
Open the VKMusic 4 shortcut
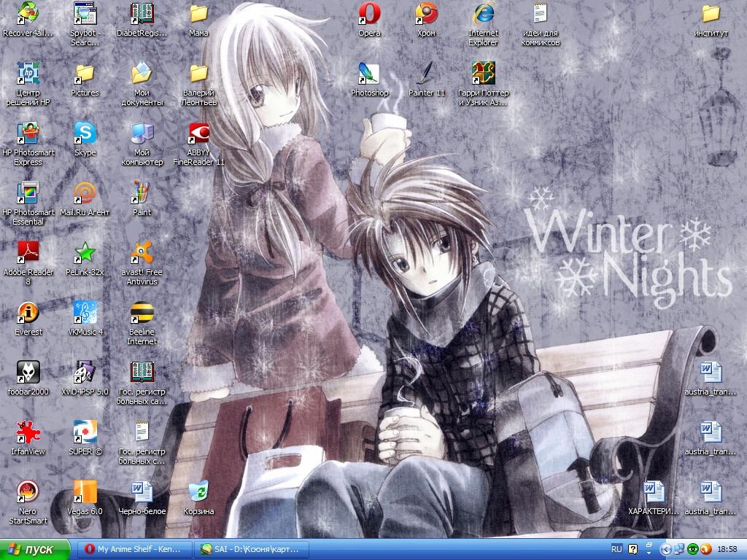(x=85, y=319)
